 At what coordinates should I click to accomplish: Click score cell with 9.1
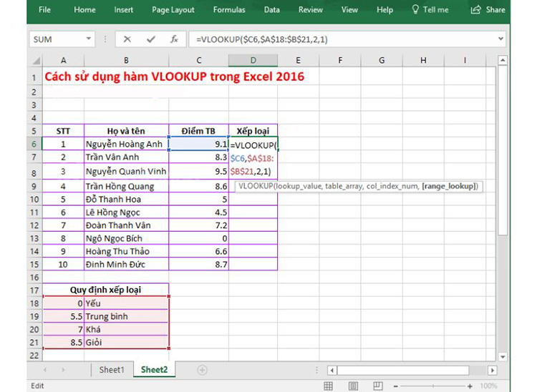pos(198,144)
